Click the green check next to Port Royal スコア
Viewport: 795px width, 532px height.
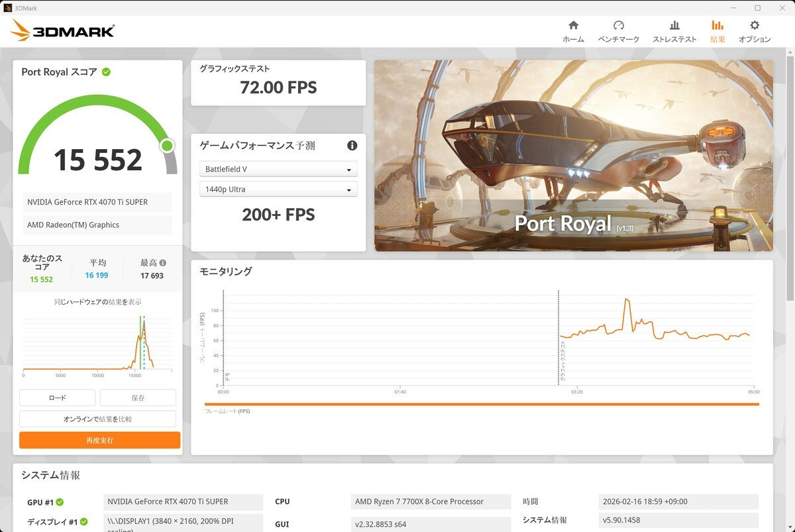click(x=106, y=72)
